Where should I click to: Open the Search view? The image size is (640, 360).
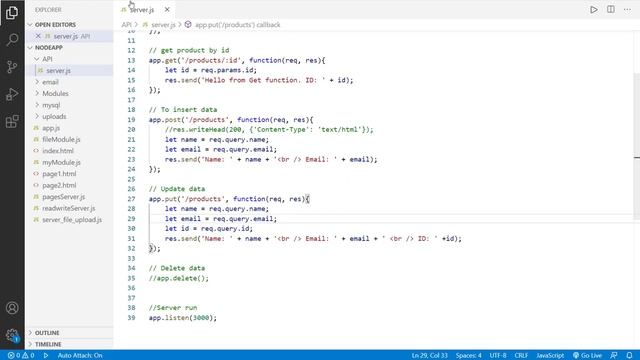pos(12,40)
